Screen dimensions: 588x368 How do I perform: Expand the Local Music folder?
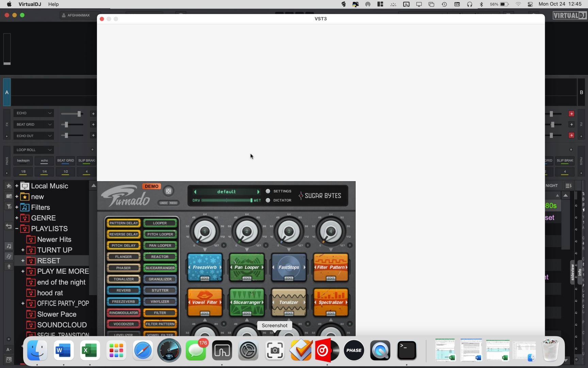point(16,186)
